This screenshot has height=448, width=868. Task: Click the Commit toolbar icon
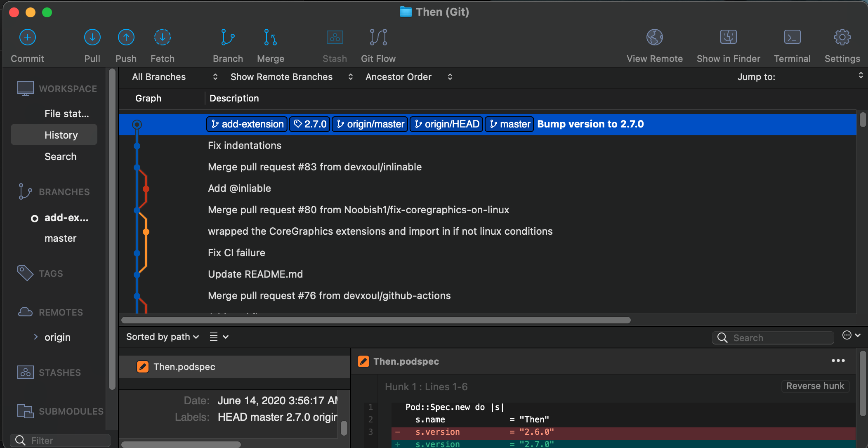[x=27, y=38]
